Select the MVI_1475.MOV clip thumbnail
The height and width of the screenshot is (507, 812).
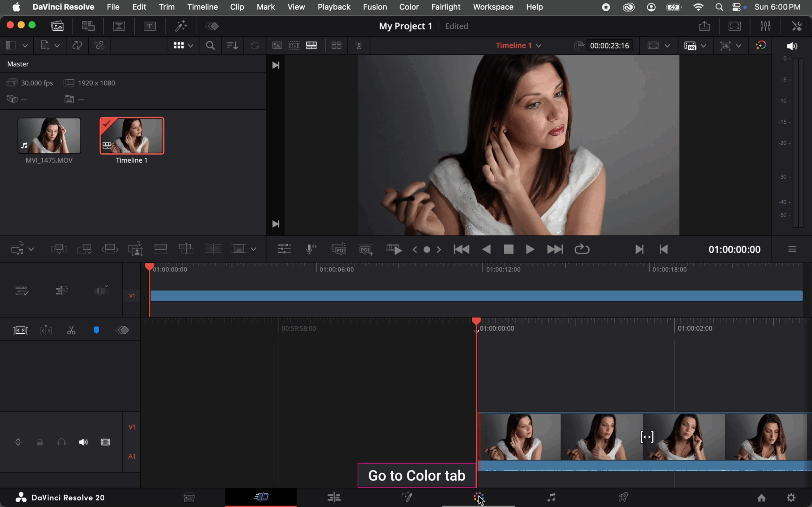49,136
